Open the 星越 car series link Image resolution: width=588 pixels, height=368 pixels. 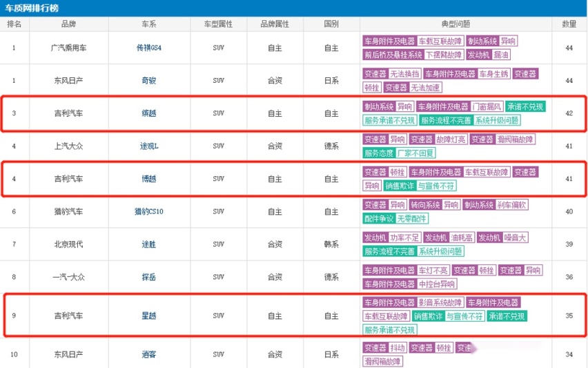pyautogui.click(x=149, y=316)
